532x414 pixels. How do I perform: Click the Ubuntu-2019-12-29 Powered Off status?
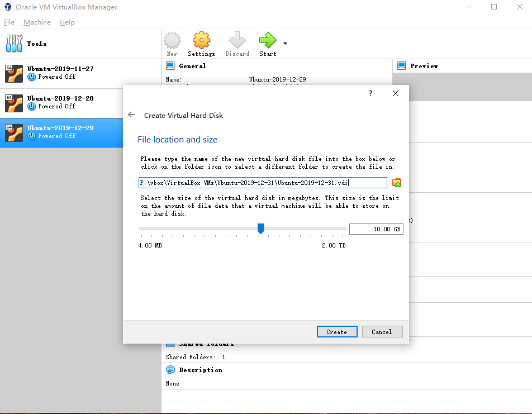click(56, 136)
